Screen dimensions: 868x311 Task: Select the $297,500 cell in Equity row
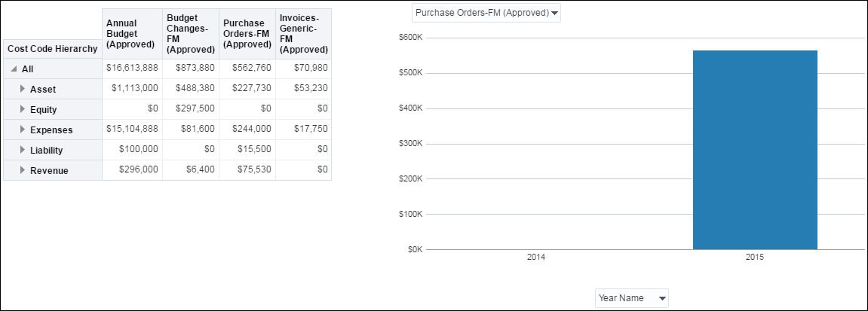tap(191, 109)
